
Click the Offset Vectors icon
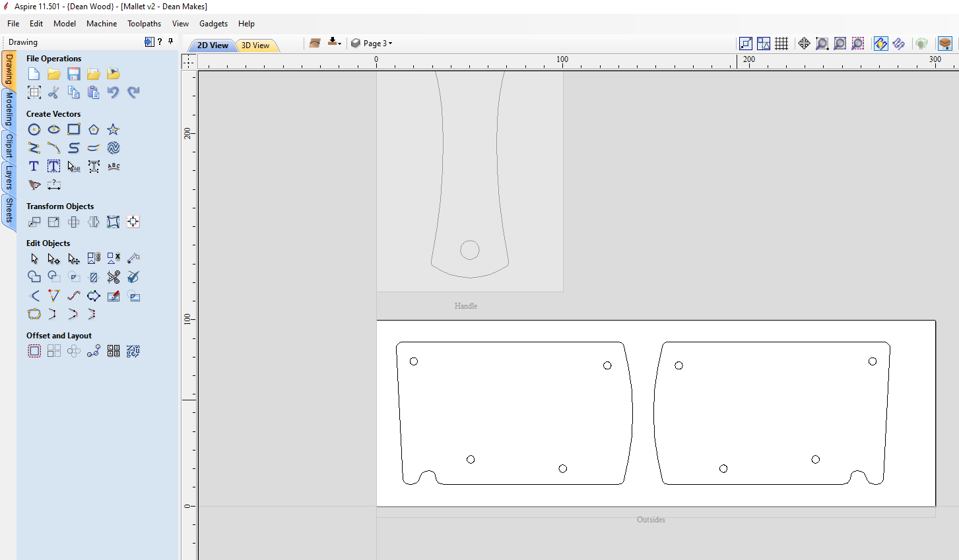[x=34, y=350]
